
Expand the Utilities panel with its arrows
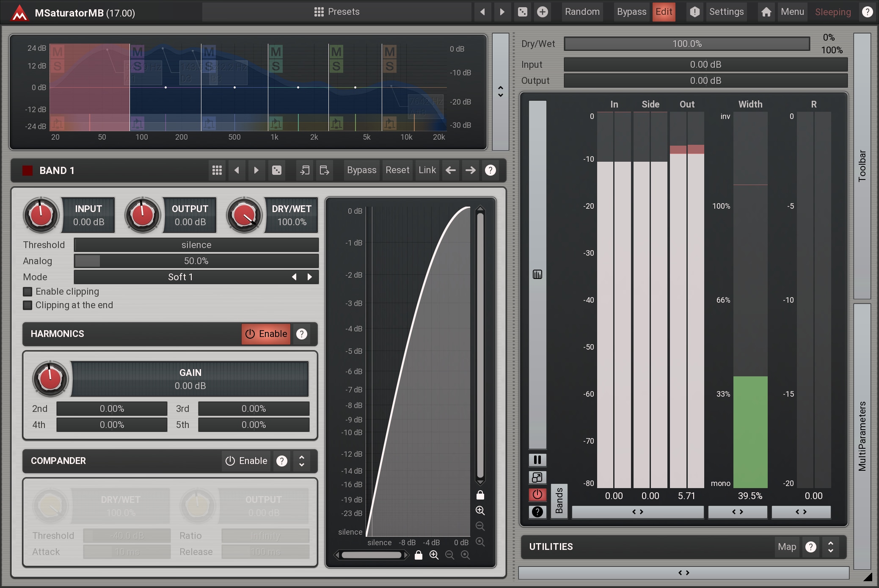(831, 547)
